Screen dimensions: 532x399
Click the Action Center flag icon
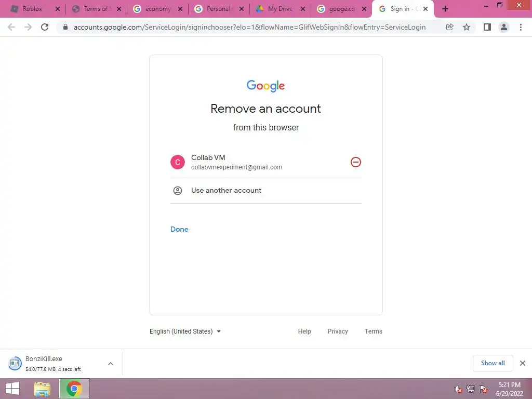[483, 389]
